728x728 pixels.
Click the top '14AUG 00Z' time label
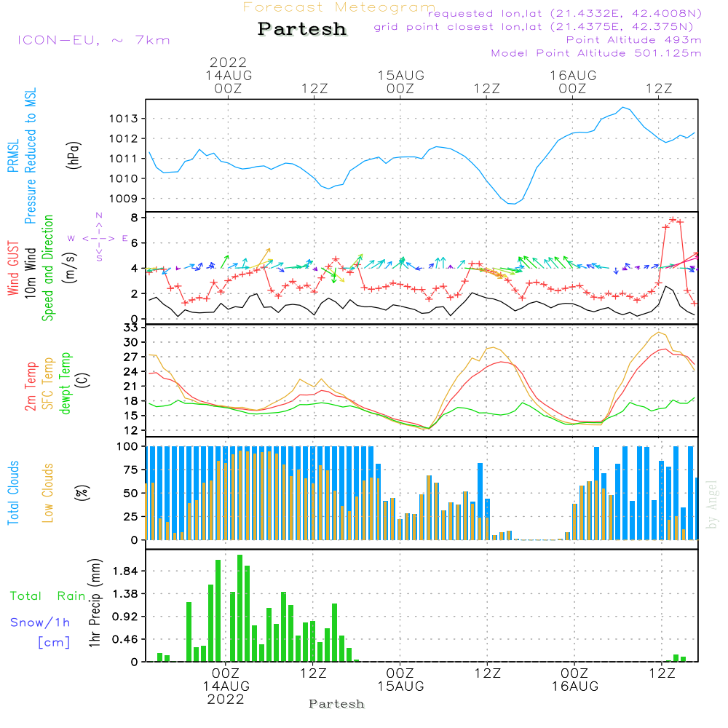(229, 82)
